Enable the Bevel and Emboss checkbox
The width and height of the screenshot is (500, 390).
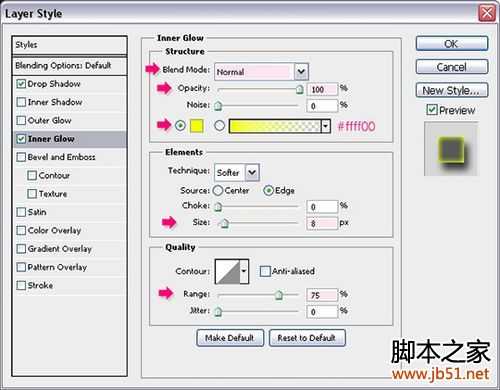(21, 157)
